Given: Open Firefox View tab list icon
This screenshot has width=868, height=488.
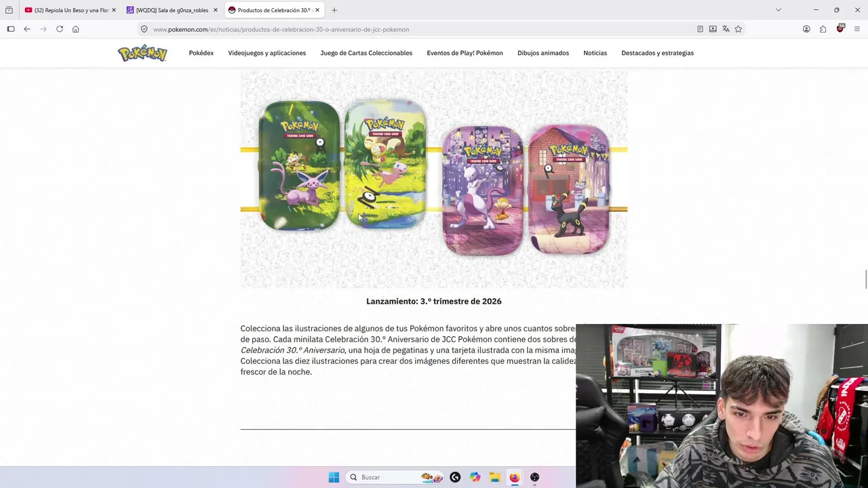Looking at the screenshot, I should click(x=9, y=10).
